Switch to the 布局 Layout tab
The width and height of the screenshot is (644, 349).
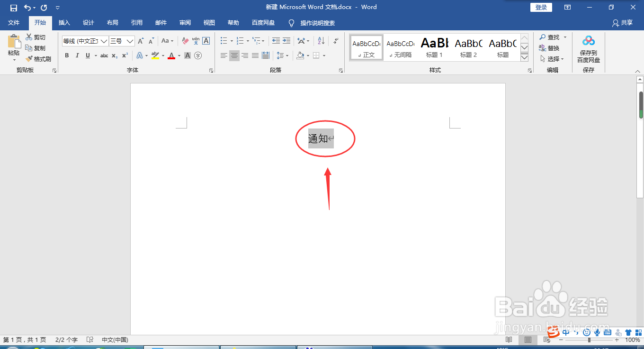113,23
